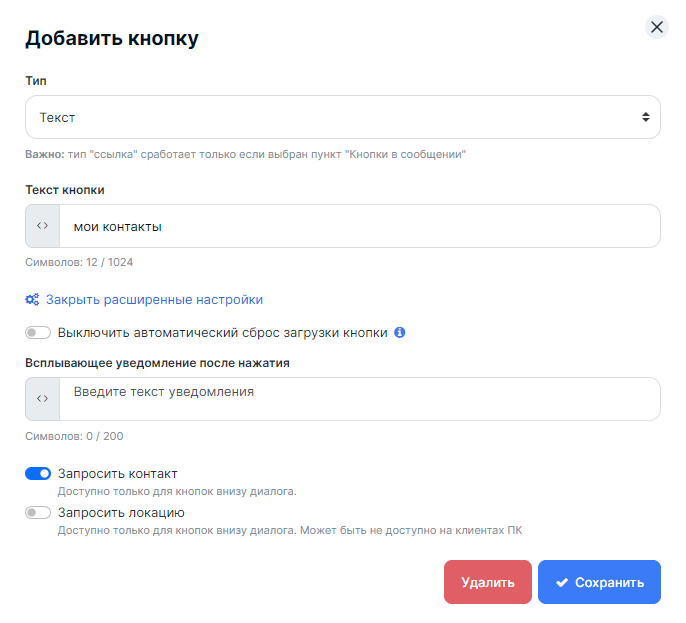This screenshot has height=623, width=686.
Task: Click the up-down arrows in type selector
Action: pyautogui.click(x=646, y=117)
